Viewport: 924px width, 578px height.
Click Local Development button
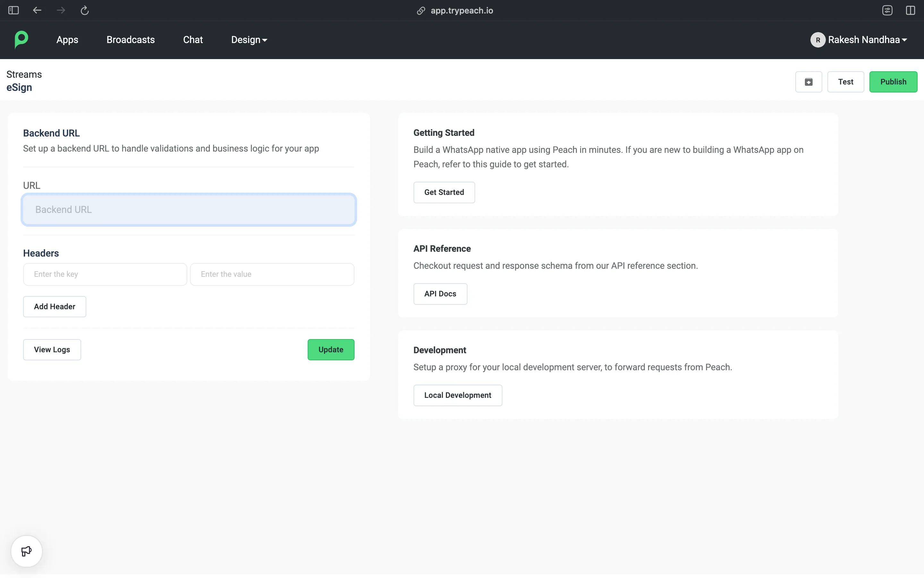458,395
